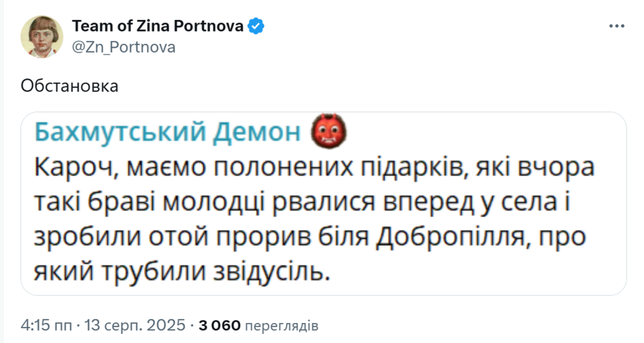This screenshot has height=343, width=644.
Task: Click the "3 060" view count number
Action: [x=220, y=325]
